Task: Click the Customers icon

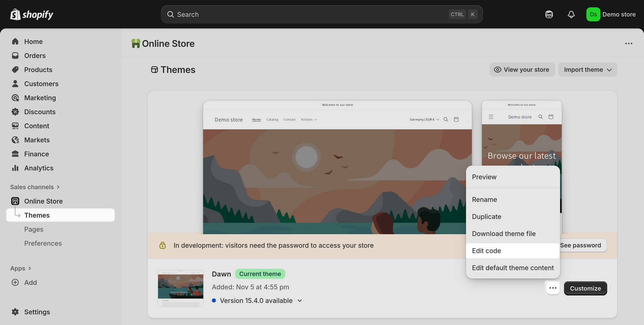Action: pyautogui.click(x=15, y=84)
